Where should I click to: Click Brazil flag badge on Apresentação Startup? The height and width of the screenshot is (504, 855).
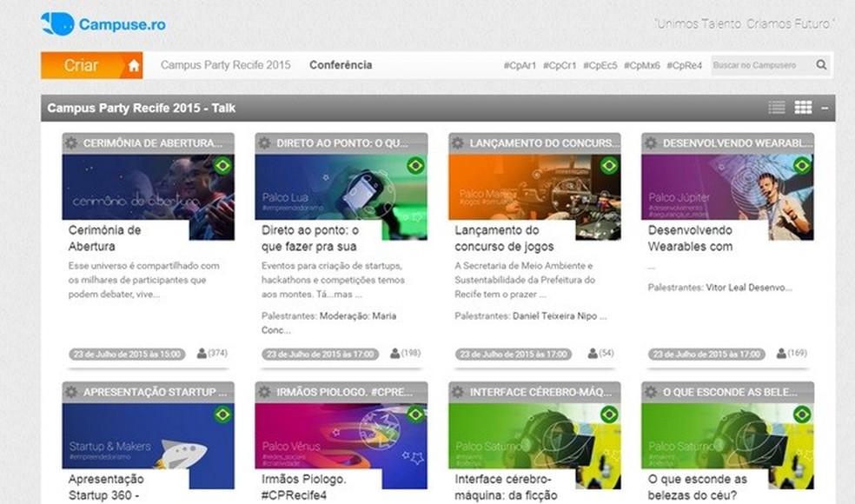pos(222,414)
